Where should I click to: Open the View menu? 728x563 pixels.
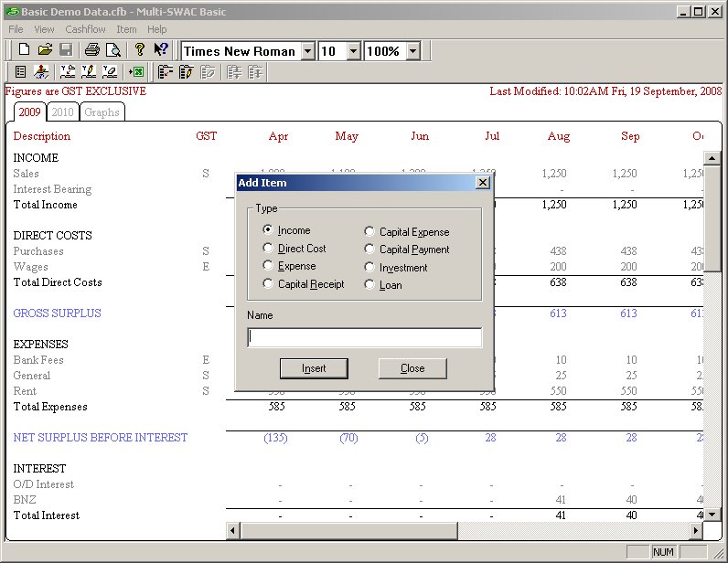click(x=44, y=29)
